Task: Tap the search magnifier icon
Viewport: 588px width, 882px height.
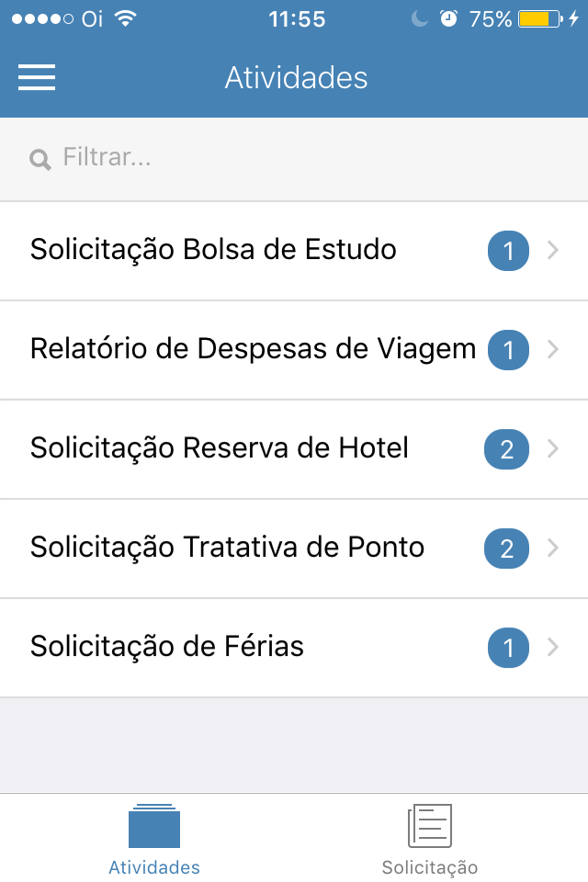Action: tap(40, 160)
